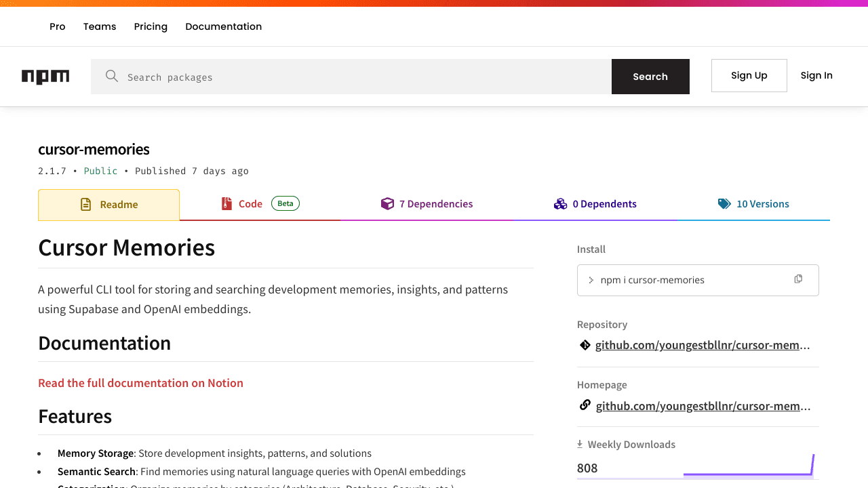The height and width of the screenshot is (488, 868).
Task: Click the 2.1.7 version number
Action: coord(52,171)
